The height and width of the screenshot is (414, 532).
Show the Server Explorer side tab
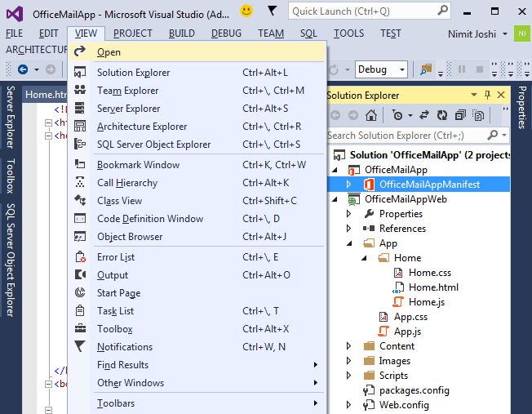pyautogui.click(x=10, y=117)
